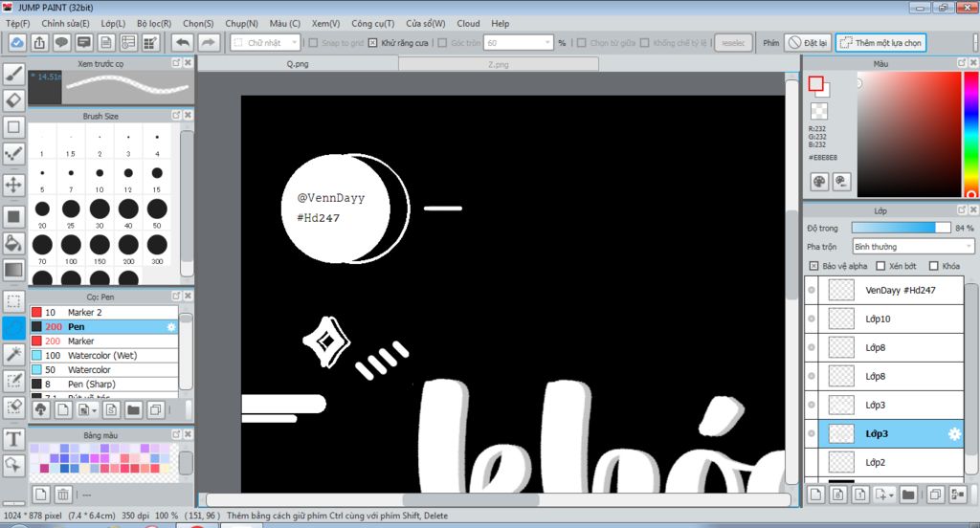Pick a color in the red gradient square
This screenshot has width=980, height=528.
tap(909, 134)
